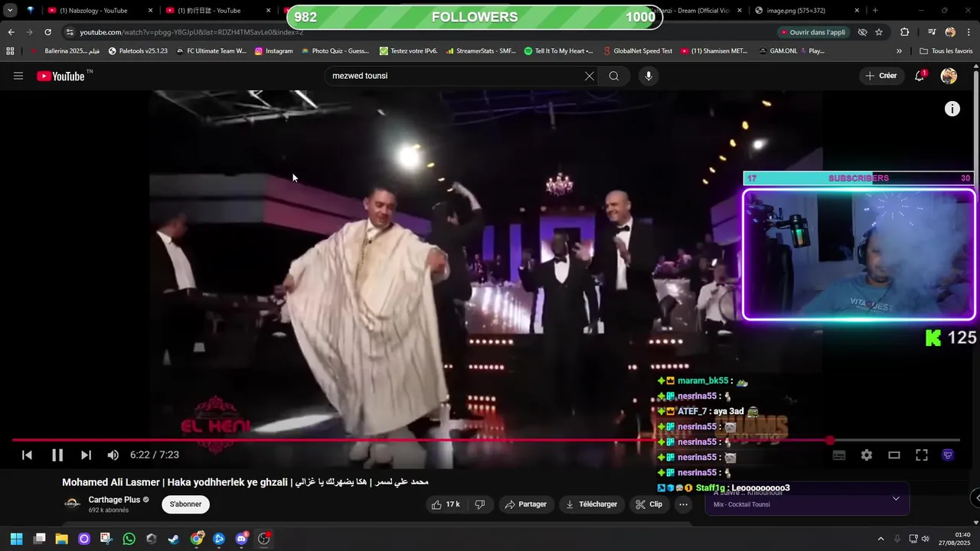The image size is (980, 551).
Task: Open WhatsApp from the taskbar
Action: click(x=129, y=539)
